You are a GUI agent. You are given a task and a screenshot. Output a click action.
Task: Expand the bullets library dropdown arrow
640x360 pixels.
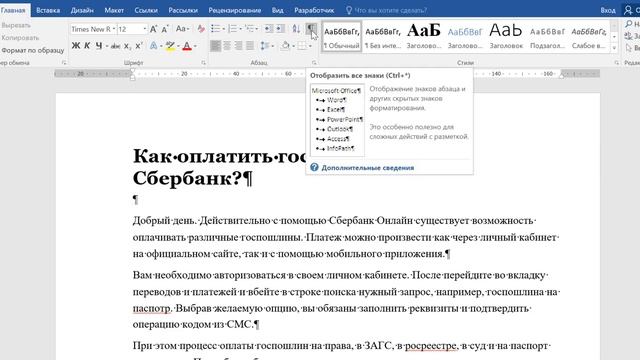pos(224,29)
